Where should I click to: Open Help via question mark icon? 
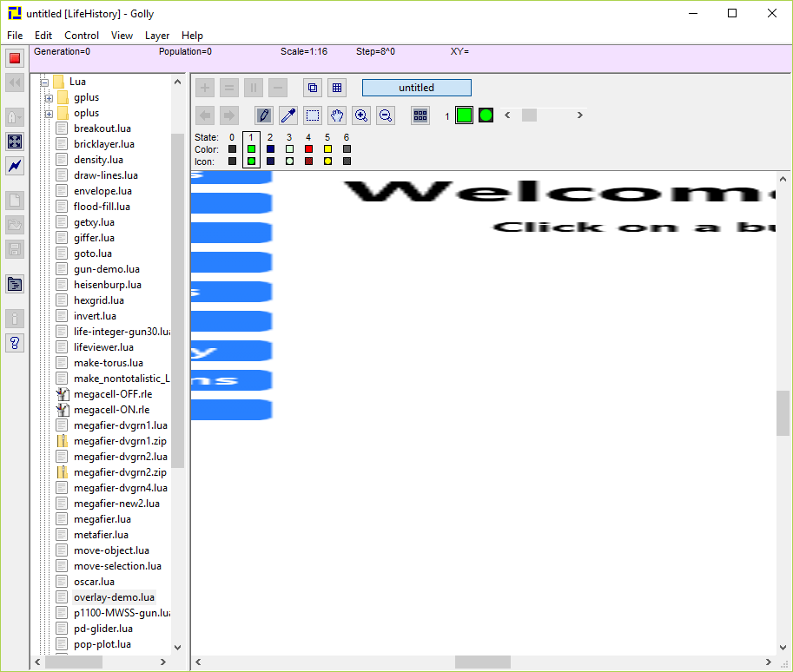coord(15,343)
